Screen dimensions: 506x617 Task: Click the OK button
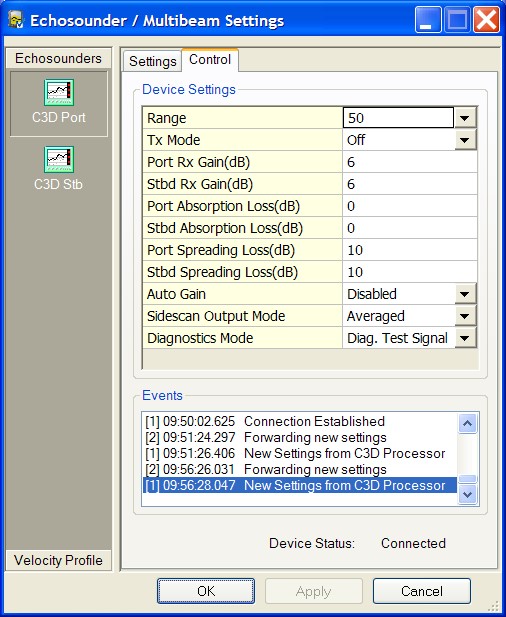[x=206, y=591]
